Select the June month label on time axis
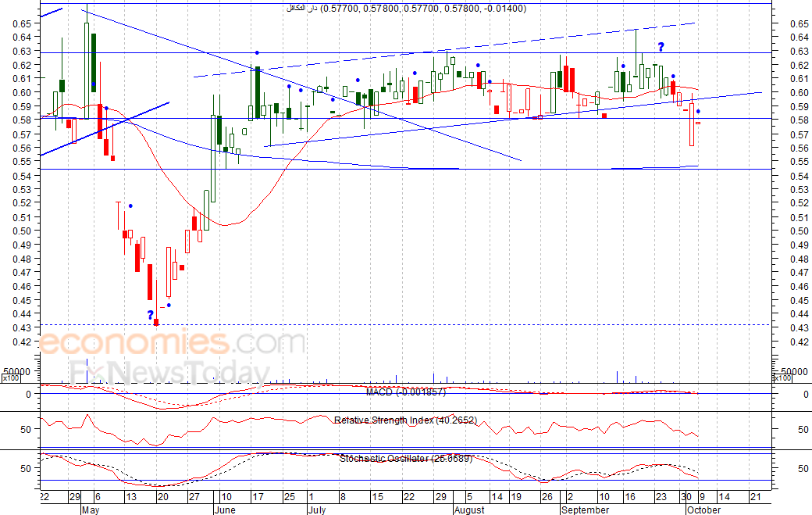812x515 pixels. point(225,510)
